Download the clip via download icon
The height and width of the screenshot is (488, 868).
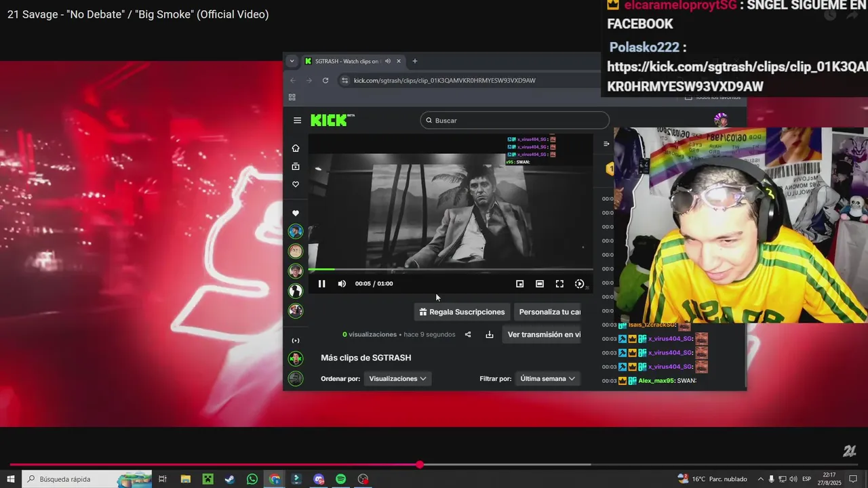point(490,335)
